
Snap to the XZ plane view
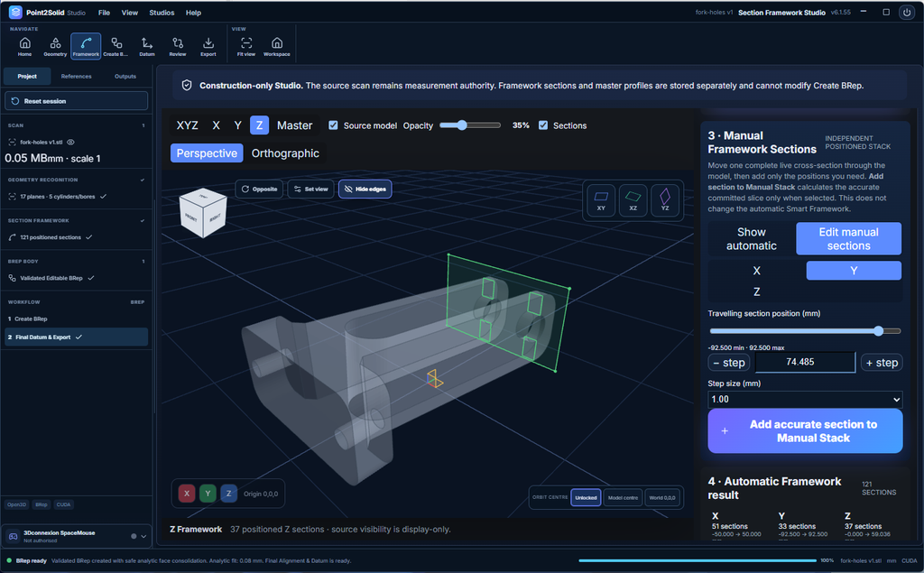[633, 200]
